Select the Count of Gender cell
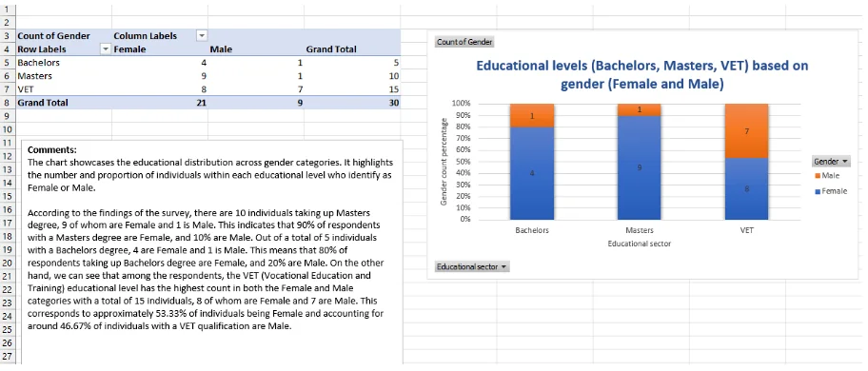 pos(64,36)
